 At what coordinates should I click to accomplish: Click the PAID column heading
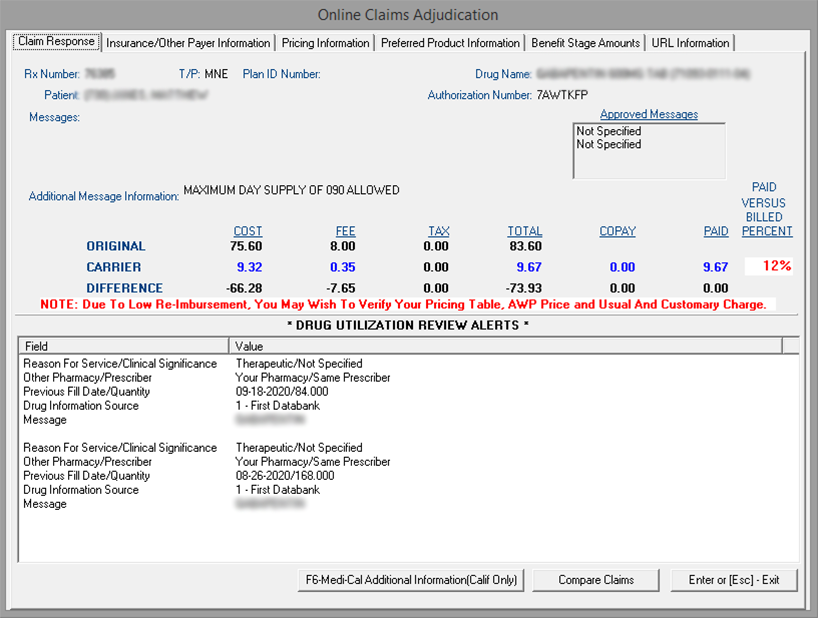click(716, 232)
